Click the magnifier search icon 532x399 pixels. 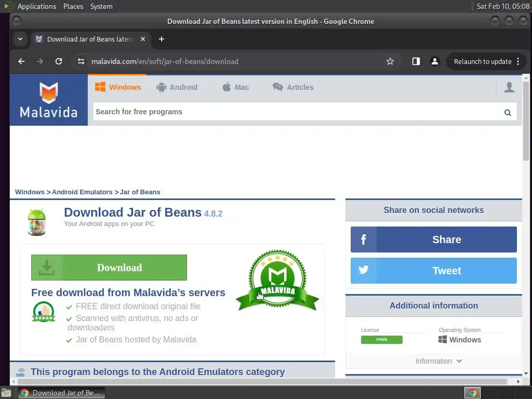click(508, 112)
